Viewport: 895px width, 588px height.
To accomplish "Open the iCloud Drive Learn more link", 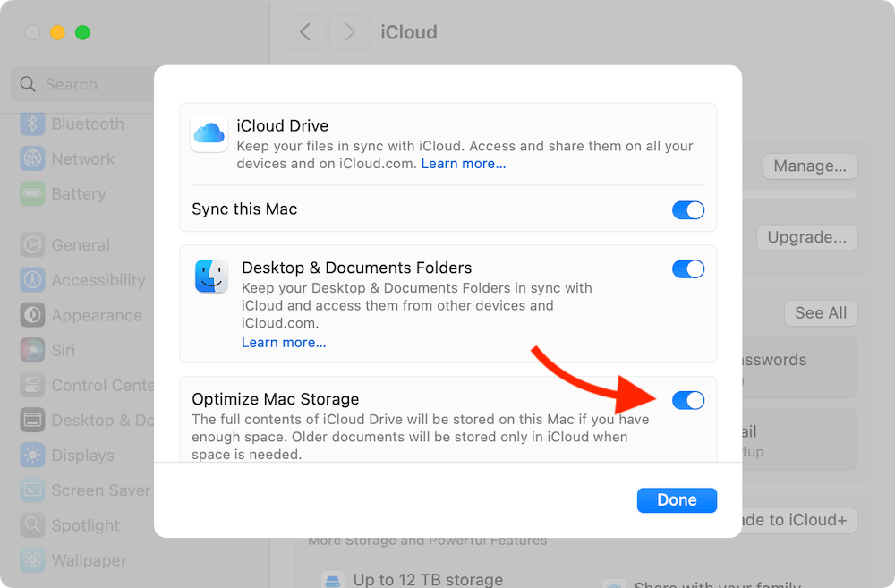I will [464, 163].
